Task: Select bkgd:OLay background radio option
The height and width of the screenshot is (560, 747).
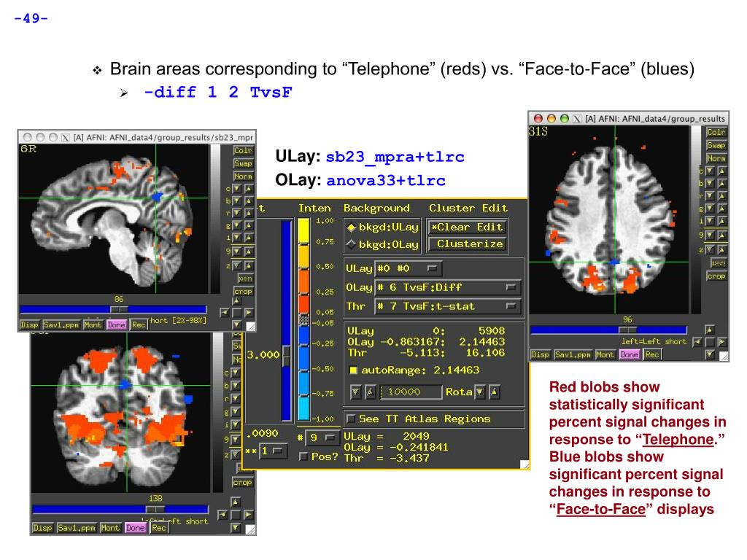Action: pos(382,245)
